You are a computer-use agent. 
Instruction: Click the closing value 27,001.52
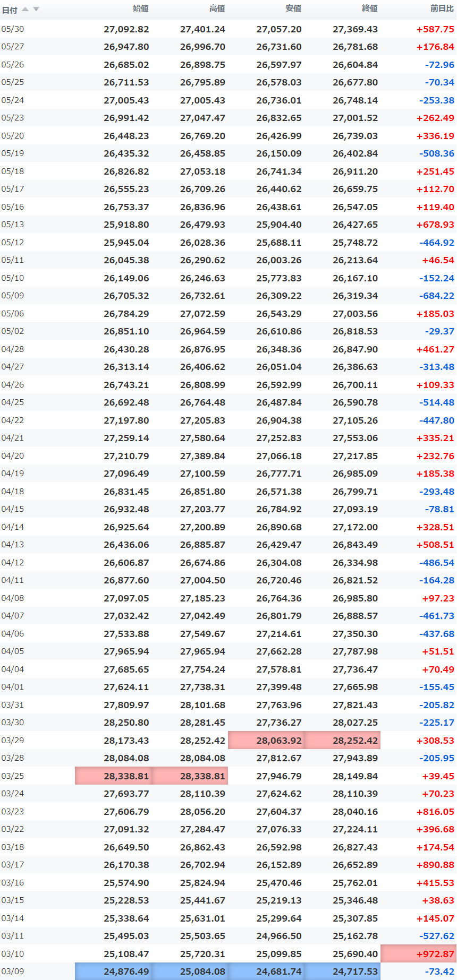point(356,118)
